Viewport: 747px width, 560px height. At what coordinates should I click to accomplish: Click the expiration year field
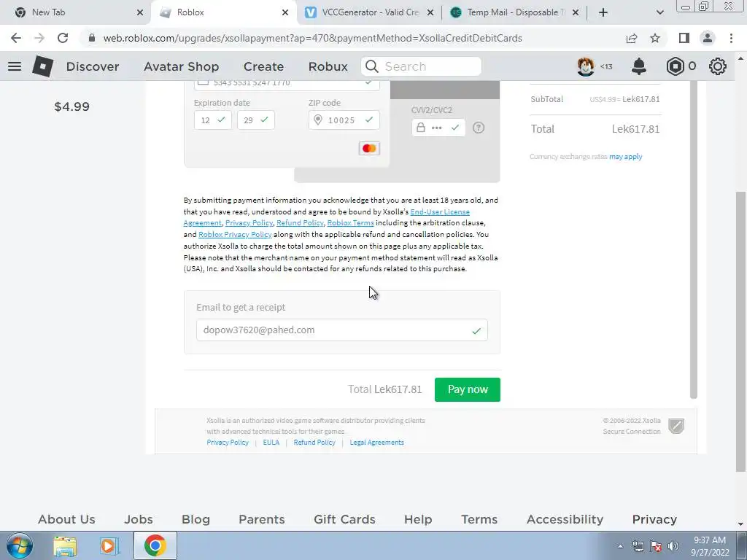coord(256,120)
